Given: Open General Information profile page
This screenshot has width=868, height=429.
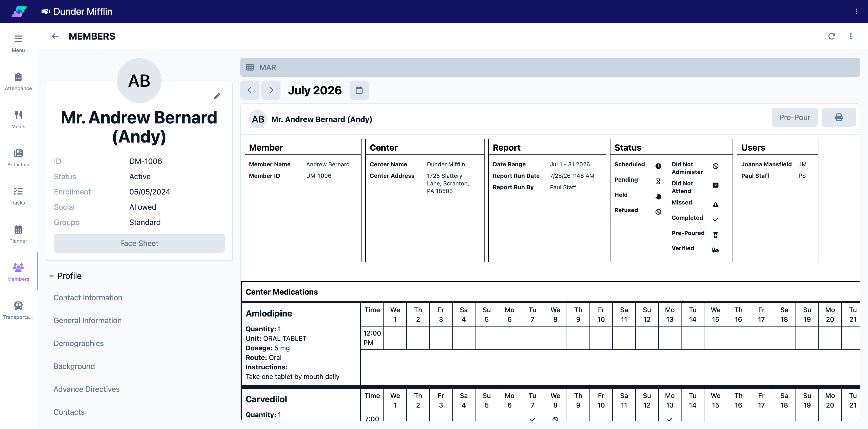Looking at the screenshot, I should tap(87, 321).
